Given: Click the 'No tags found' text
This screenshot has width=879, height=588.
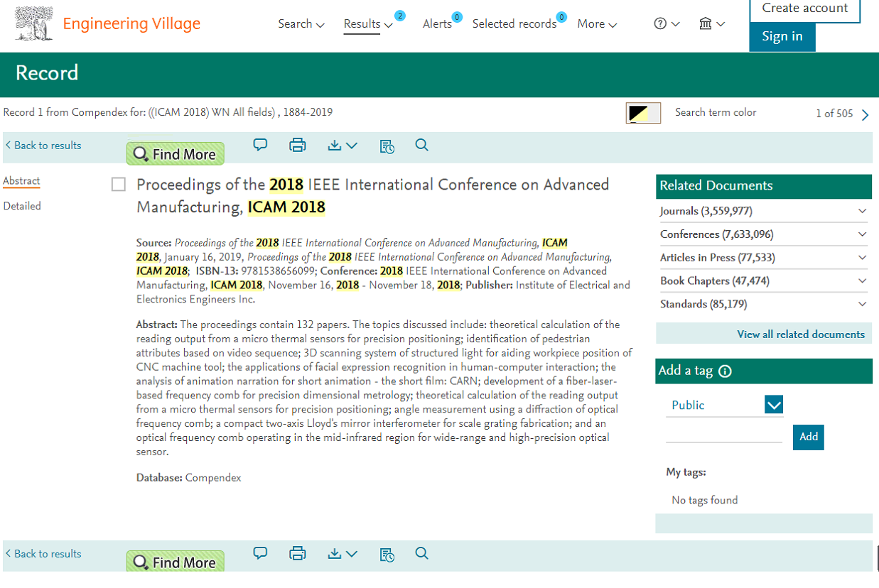Looking at the screenshot, I should (705, 500).
